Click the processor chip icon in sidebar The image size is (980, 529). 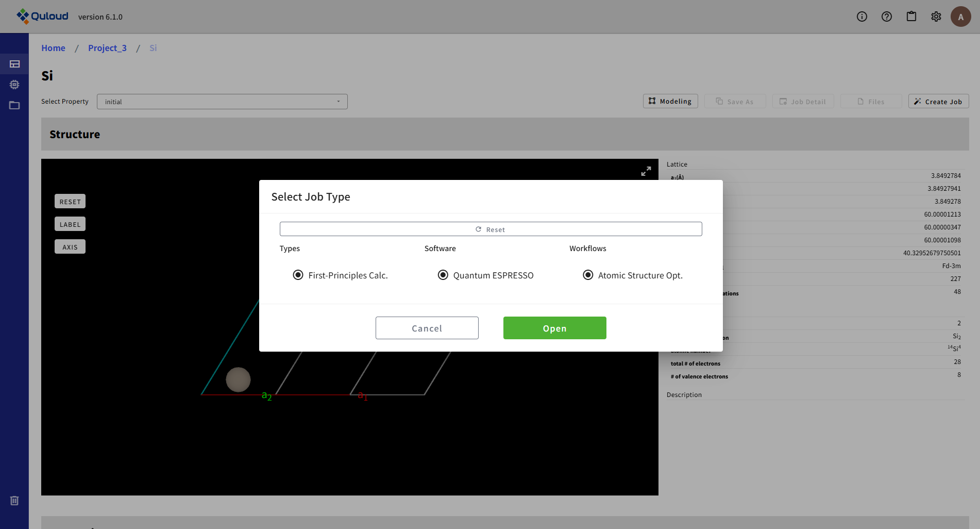click(x=14, y=85)
